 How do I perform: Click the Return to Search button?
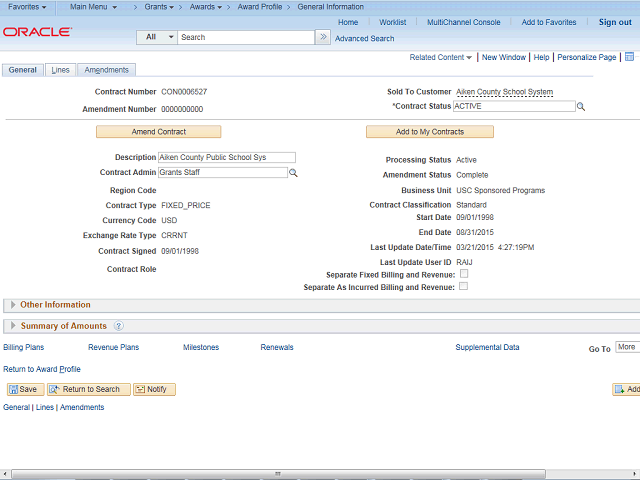[89, 389]
